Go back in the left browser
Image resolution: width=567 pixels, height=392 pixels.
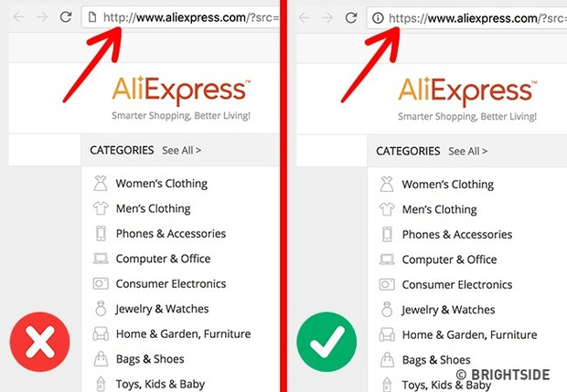[19, 17]
